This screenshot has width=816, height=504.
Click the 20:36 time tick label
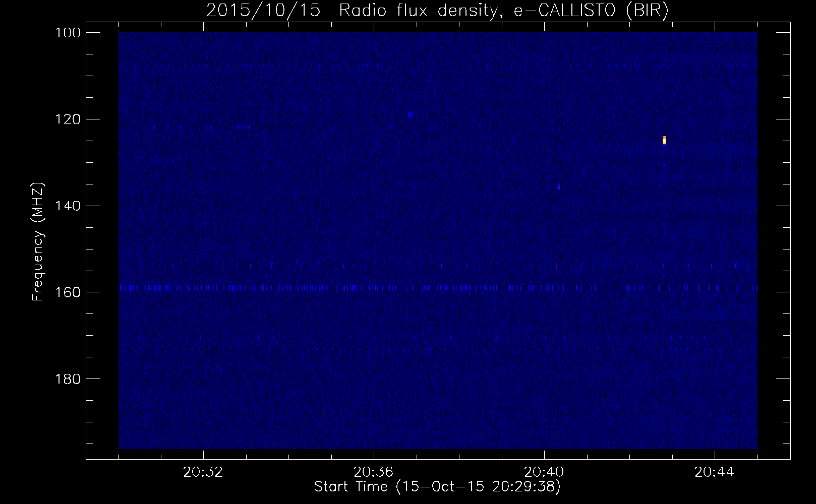point(374,473)
